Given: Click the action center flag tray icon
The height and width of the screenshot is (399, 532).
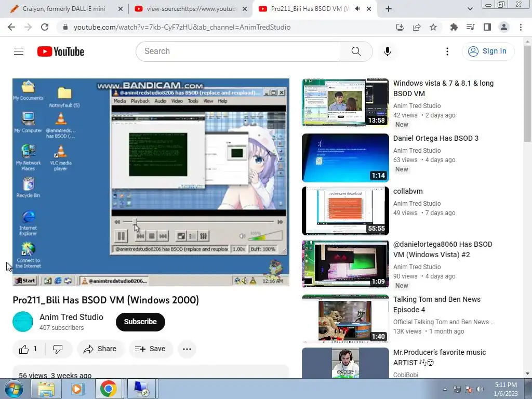Looking at the screenshot, I should [469, 389].
